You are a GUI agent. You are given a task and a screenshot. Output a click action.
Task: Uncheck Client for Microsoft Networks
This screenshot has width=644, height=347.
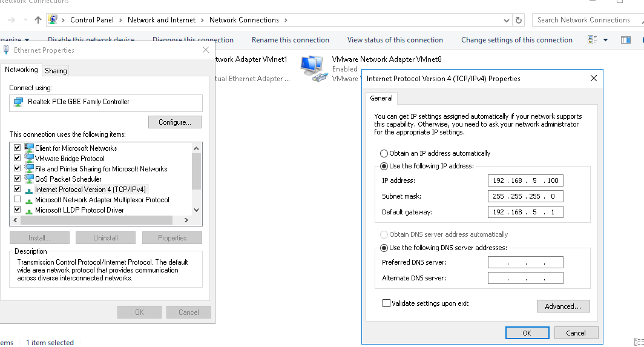coord(17,148)
